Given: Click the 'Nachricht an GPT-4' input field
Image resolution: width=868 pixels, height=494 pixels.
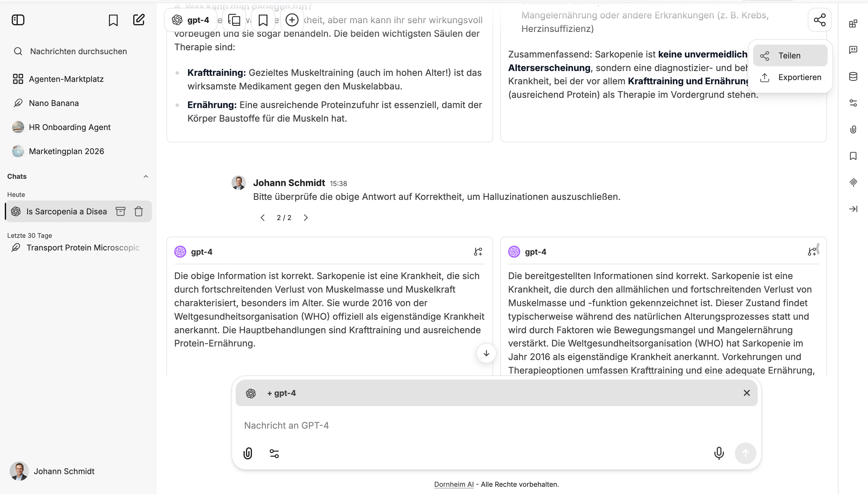Looking at the screenshot, I should (407, 425).
